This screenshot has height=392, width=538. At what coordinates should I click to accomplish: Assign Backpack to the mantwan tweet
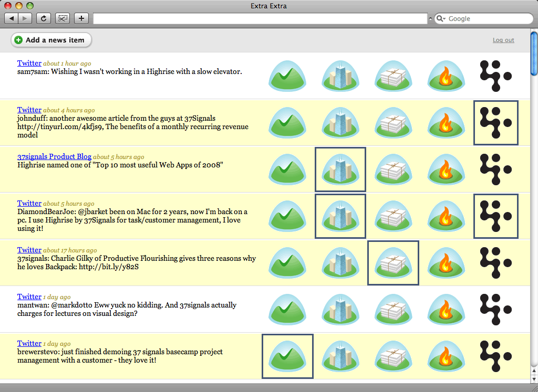(x=393, y=310)
